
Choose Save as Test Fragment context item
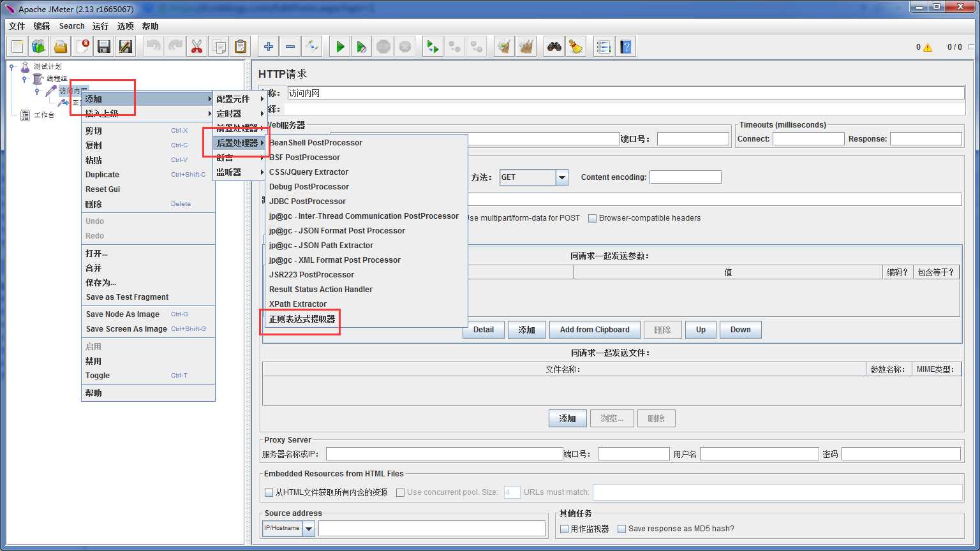(x=148, y=297)
